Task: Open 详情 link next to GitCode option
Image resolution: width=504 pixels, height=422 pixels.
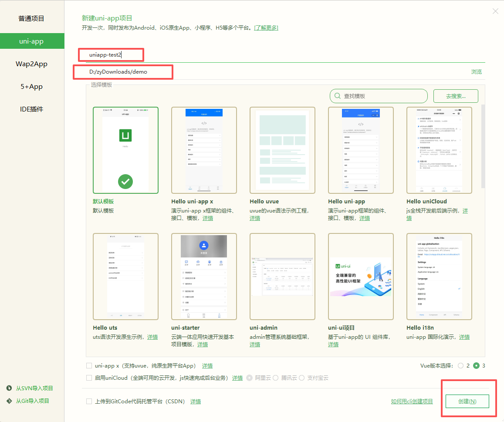Action: point(196,402)
